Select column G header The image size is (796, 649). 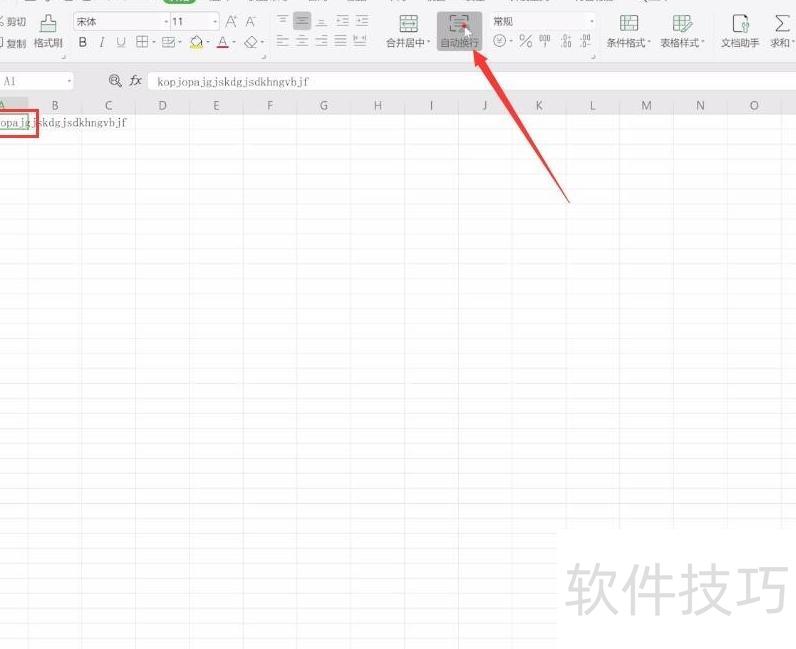(324, 106)
